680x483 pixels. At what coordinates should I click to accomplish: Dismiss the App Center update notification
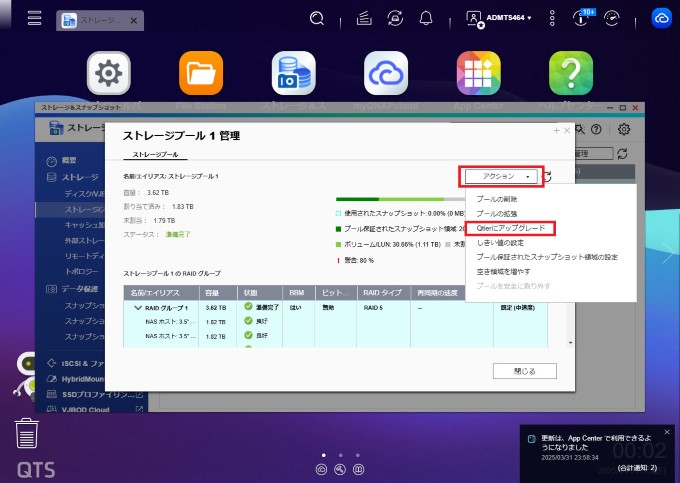pyautogui.click(x=667, y=432)
